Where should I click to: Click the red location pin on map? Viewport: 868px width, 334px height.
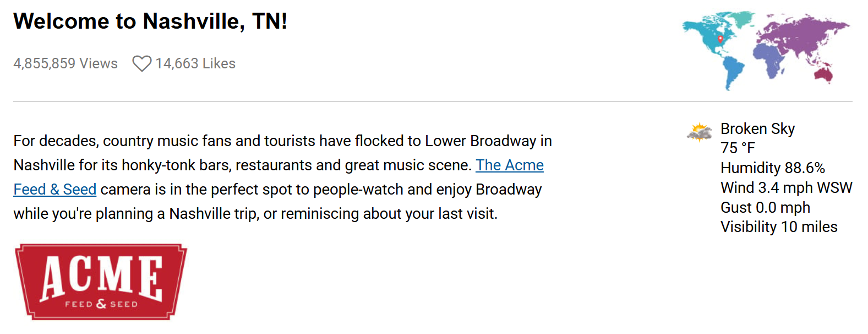pos(720,39)
